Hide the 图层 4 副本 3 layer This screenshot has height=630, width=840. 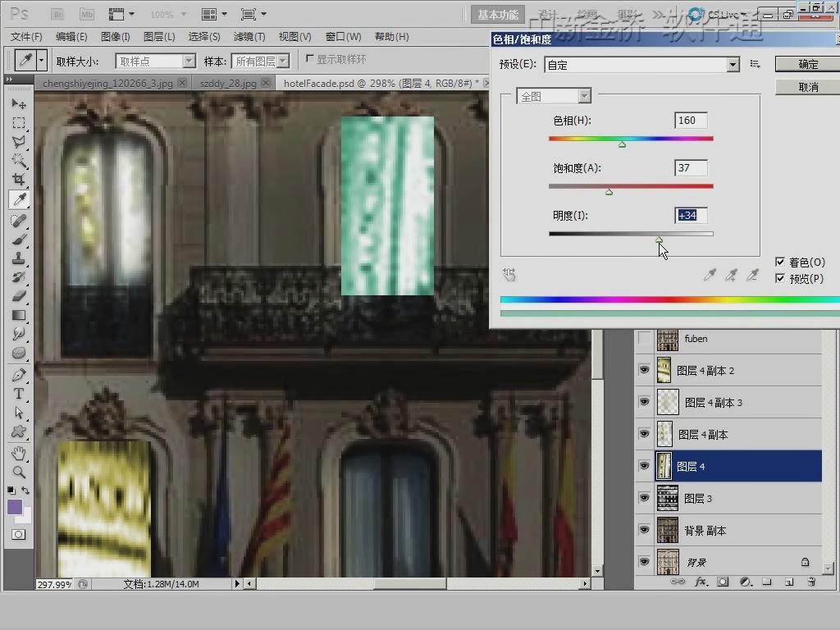click(644, 402)
